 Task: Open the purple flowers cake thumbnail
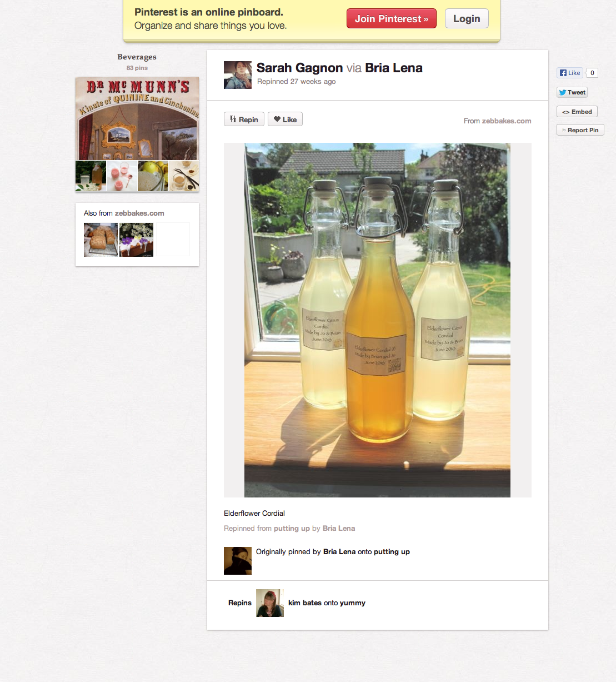tap(136, 240)
